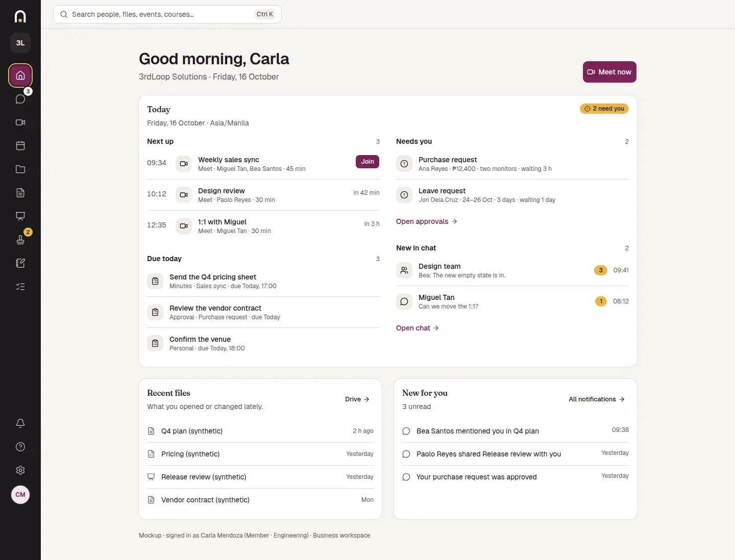Open the 'Q4 plan (synthetic)' file

(x=260, y=431)
